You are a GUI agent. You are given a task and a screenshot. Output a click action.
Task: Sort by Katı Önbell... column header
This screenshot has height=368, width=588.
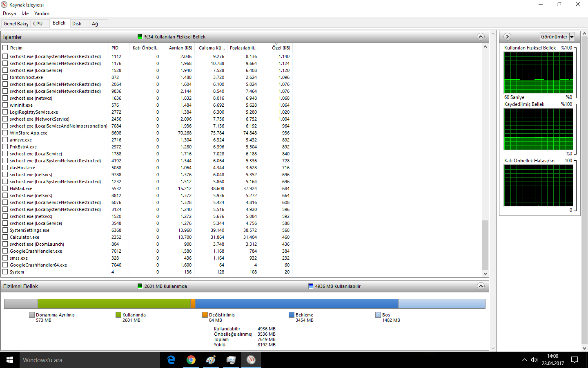146,48
